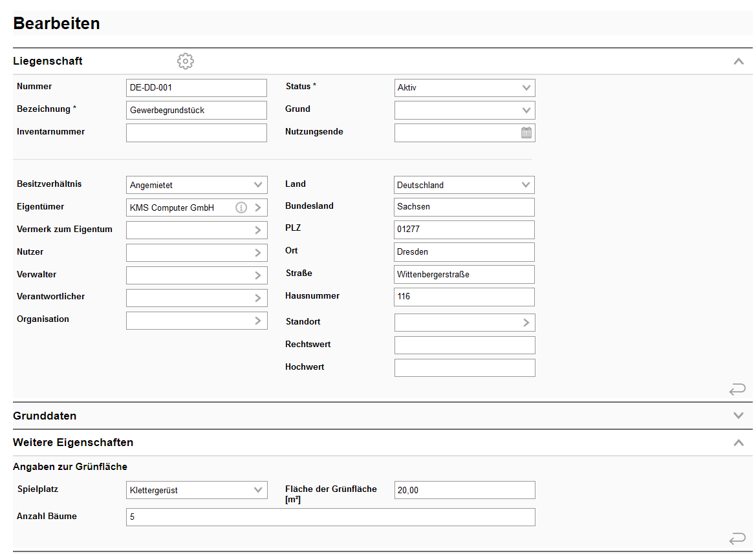Reset Weitere Eigenschaften with the undo arrow

[737, 538]
